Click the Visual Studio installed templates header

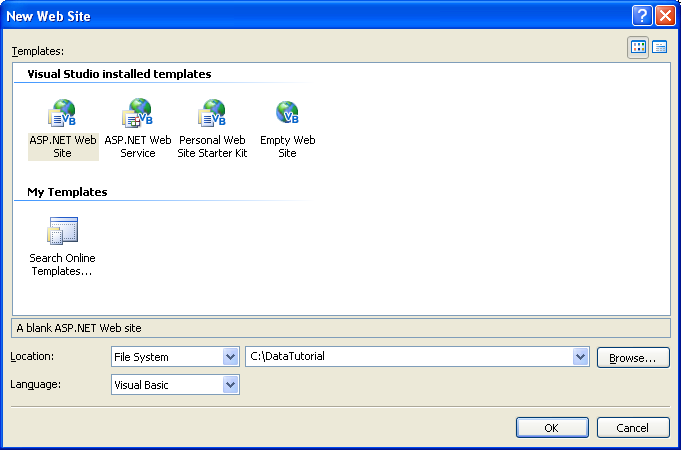pyautogui.click(x=120, y=74)
